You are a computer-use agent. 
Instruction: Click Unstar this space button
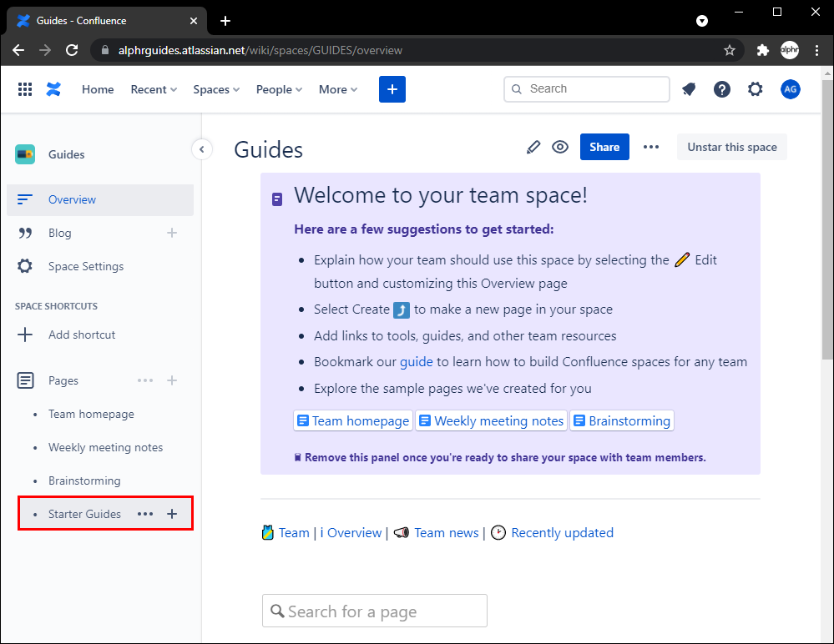click(732, 147)
